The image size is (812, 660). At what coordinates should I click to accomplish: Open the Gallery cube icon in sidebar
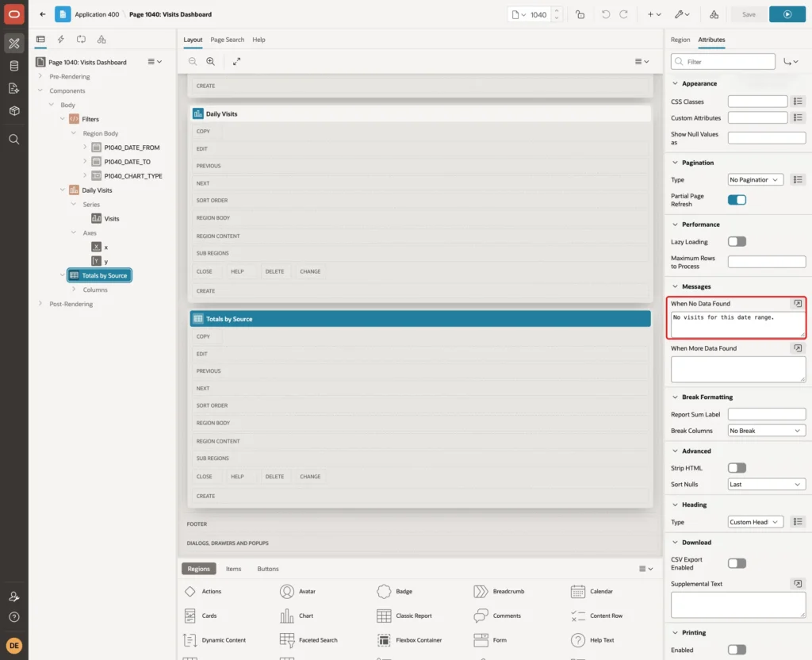[x=14, y=111]
